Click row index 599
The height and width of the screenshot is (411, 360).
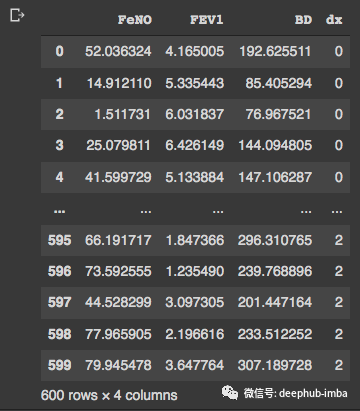point(59,365)
